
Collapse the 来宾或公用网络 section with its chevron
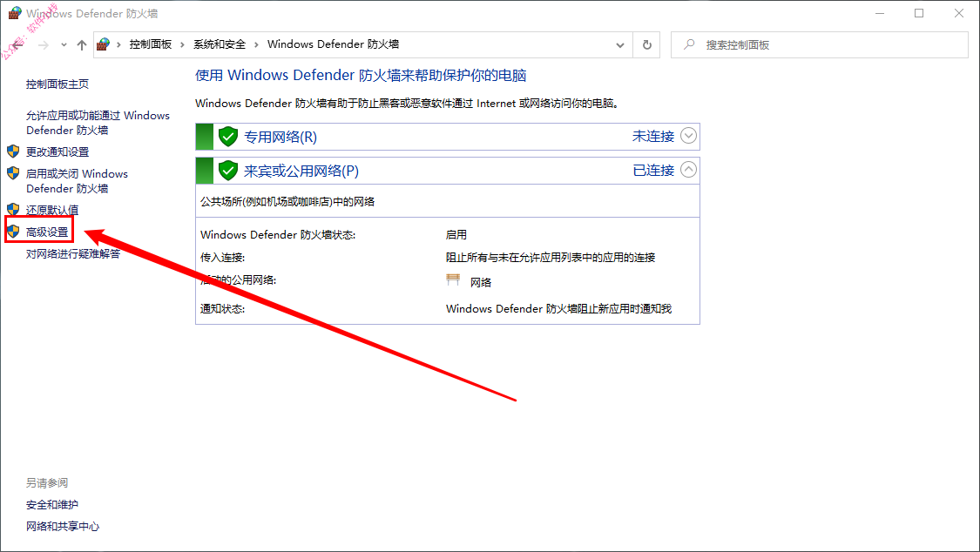(688, 169)
